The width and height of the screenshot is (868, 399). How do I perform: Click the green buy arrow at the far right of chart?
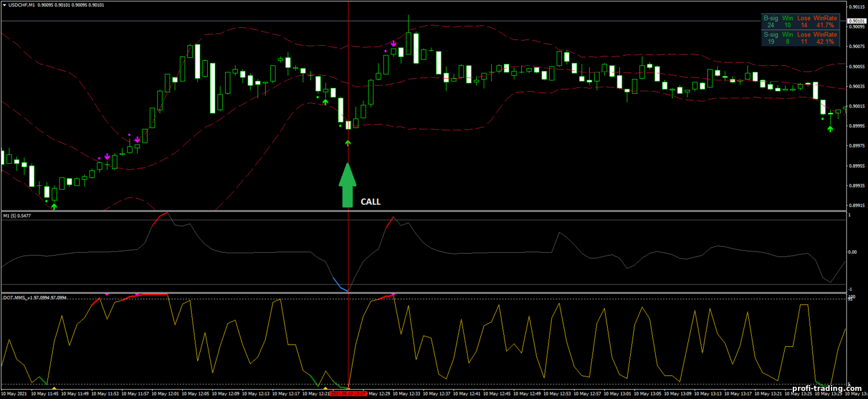pos(830,128)
